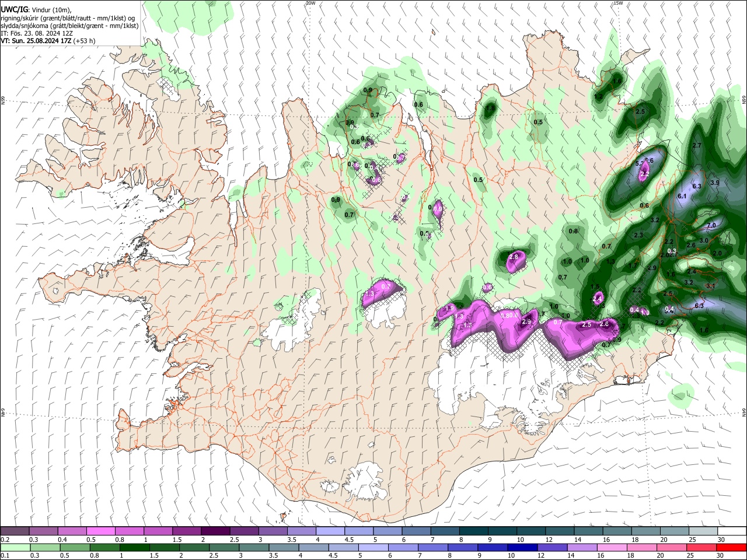The width and height of the screenshot is (747, 560).
Task: Pick the white snow swatch labelled 30
Action: point(732,531)
